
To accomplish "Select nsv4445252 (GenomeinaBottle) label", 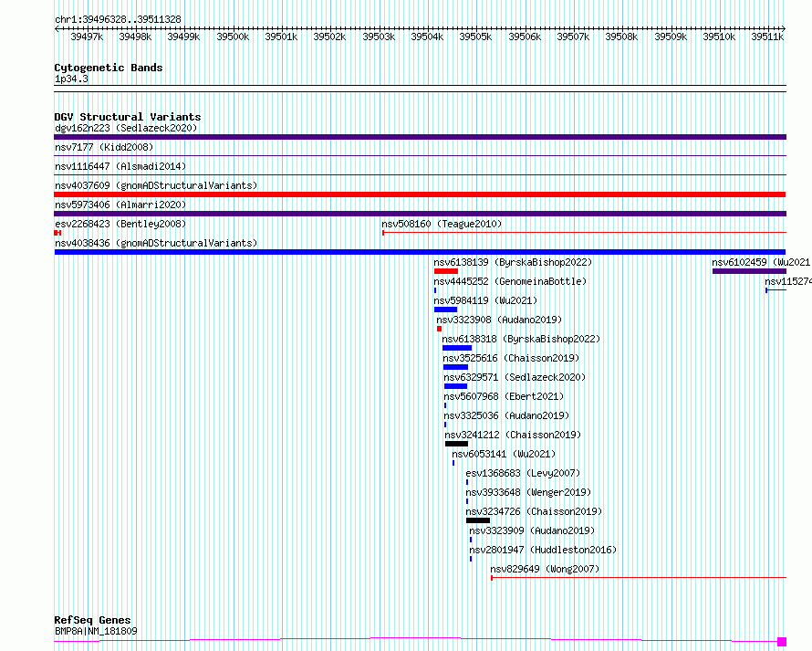I will (x=510, y=281).
